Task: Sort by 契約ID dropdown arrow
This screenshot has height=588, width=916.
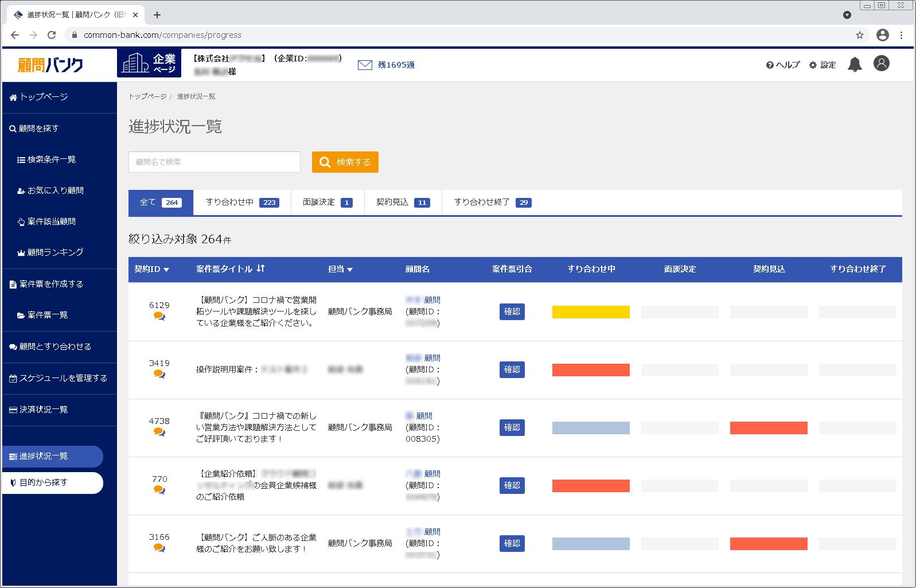Action: click(166, 270)
